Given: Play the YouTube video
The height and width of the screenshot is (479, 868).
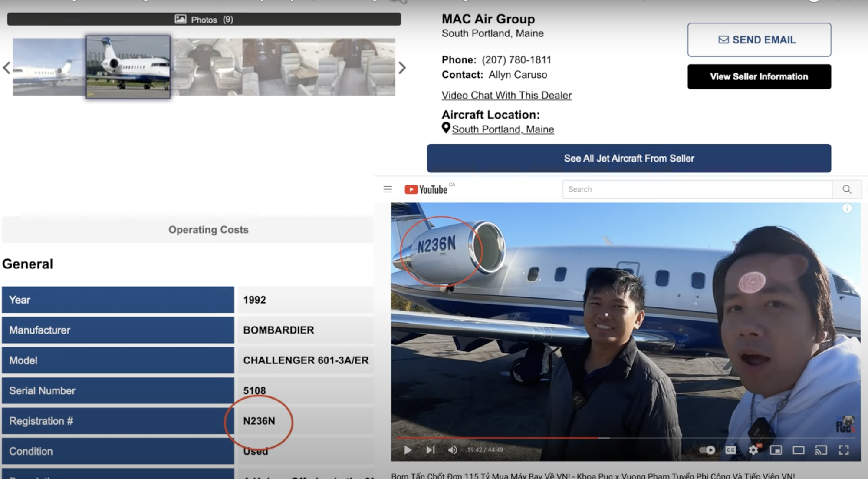Looking at the screenshot, I should pyautogui.click(x=408, y=450).
